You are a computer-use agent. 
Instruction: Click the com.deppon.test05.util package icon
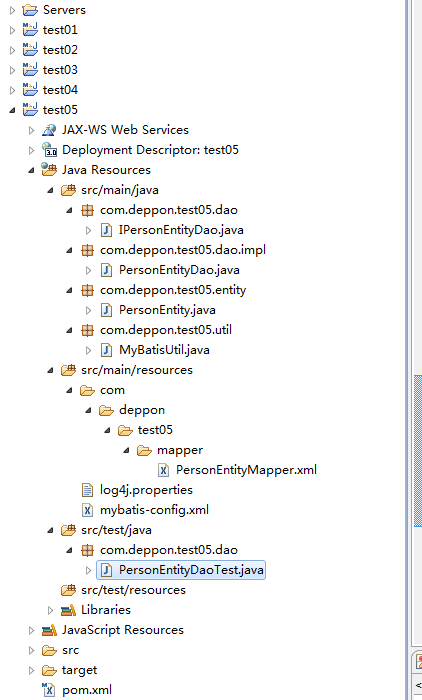coord(87,330)
